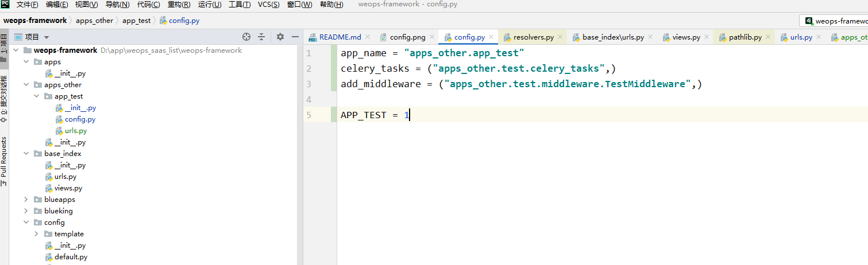The image size is (868, 265).
Task: Collapse the base_index folder
Action: (x=26, y=154)
